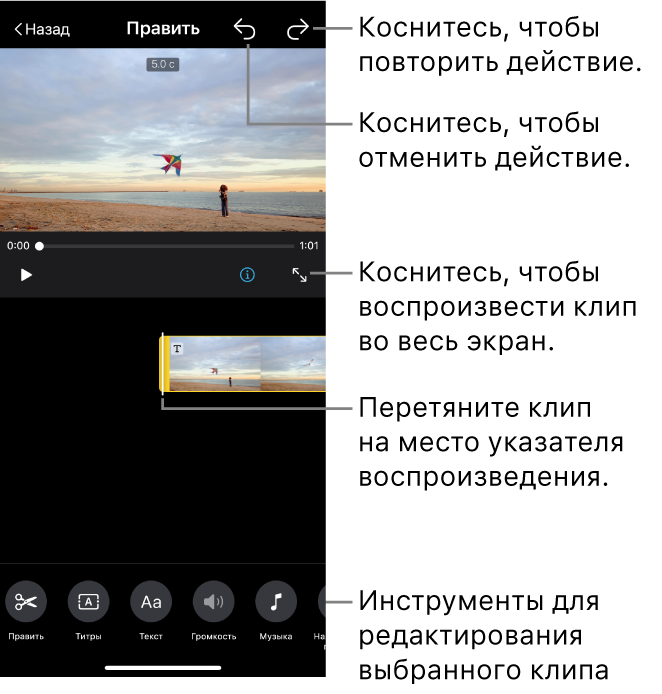Click the yellow left trim handle
This screenshot has width=662, height=694.
point(164,364)
